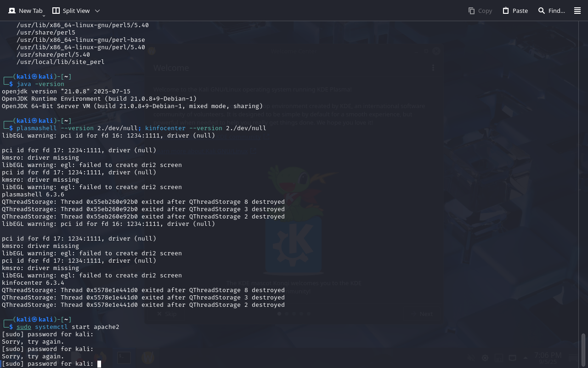Click the 'sudo systemctl start apache2' command

68,327
